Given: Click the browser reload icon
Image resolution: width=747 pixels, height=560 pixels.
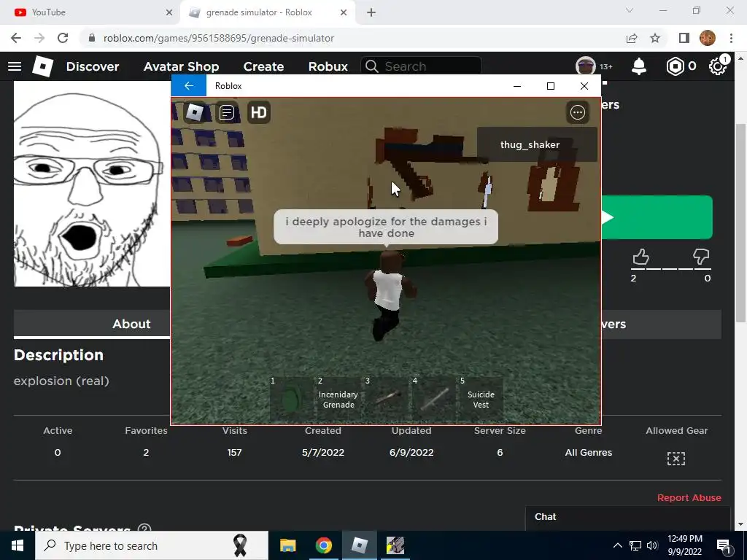Looking at the screenshot, I should (63, 38).
